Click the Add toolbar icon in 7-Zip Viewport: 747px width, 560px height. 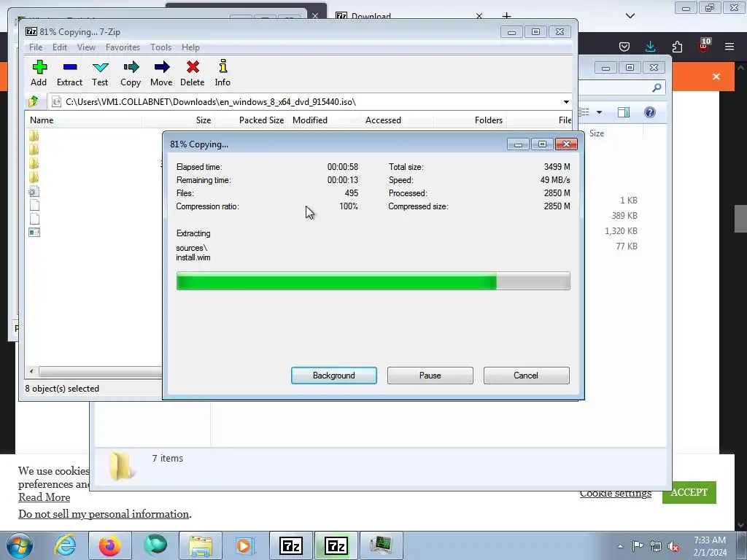(x=39, y=73)
